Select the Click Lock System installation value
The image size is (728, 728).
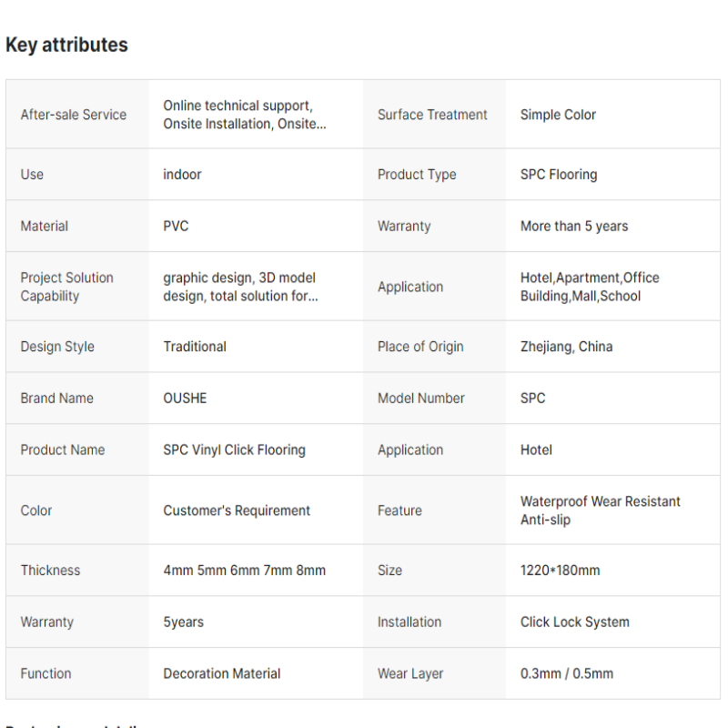pyautogui.click(x=574, y=622)
